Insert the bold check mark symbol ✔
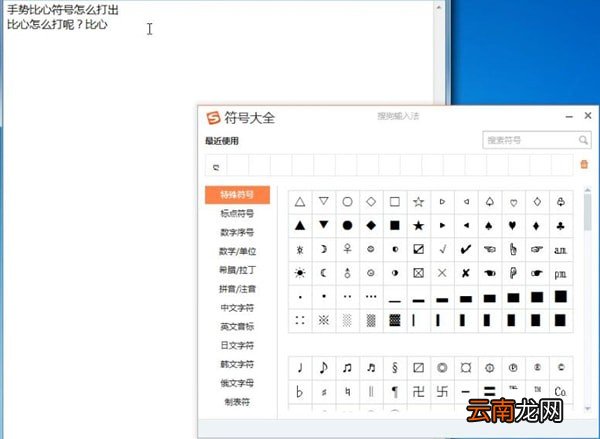Image resolution: width=600 pixels, height=439 pixels. coord(466,250)
